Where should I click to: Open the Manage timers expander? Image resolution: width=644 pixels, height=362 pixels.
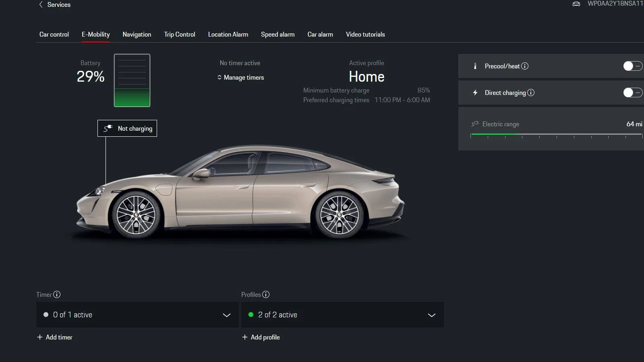[240, 77]
